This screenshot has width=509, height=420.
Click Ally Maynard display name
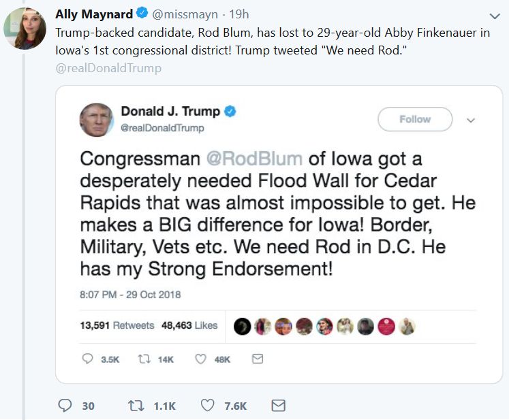[94, 14]
